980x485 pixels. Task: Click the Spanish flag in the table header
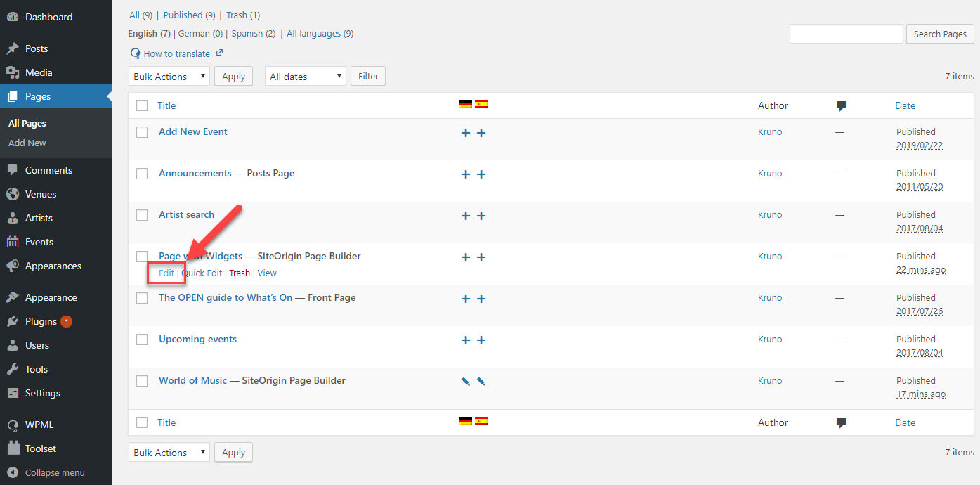(x=481, y=104)
